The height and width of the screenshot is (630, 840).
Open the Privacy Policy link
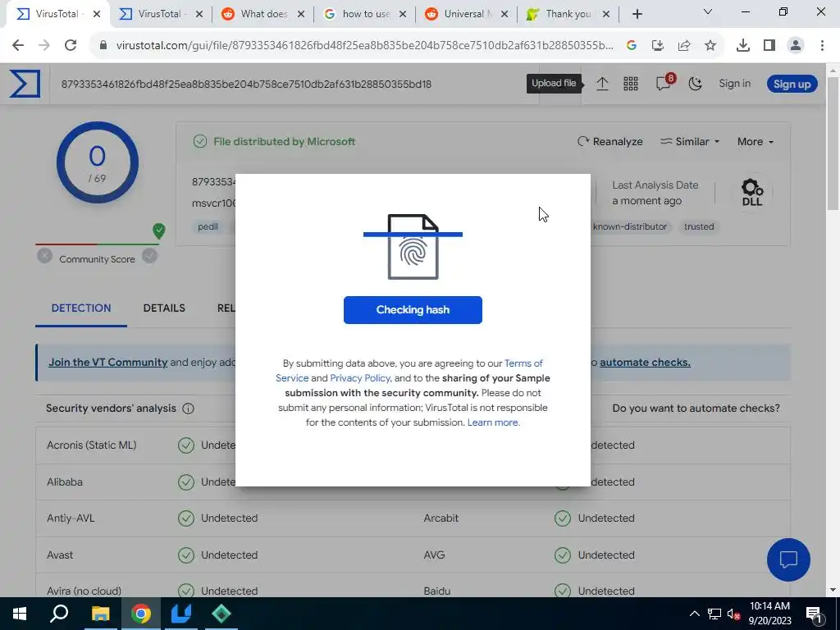point(360,378)
